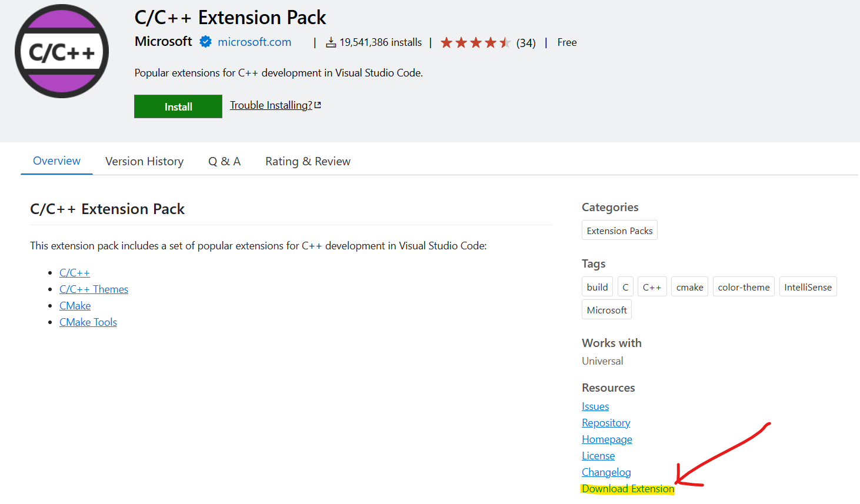
Task: Click the Works with heading
Action: coord(612,343)
